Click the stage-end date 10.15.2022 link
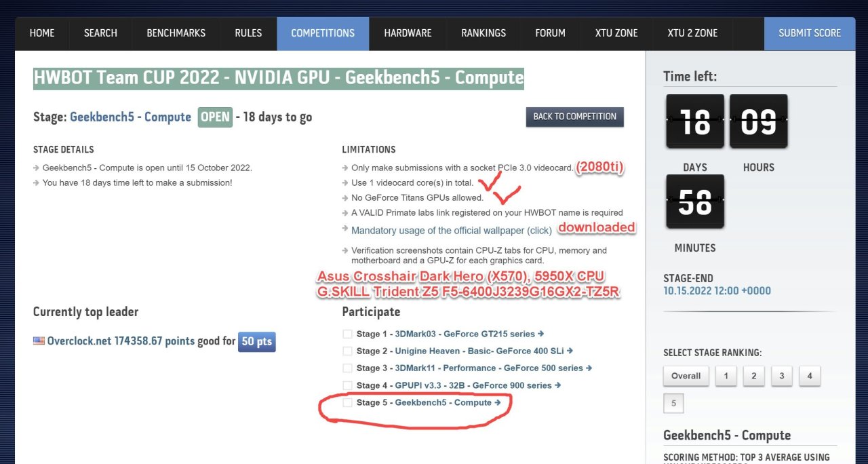This screenshot has width=868, height=464. point(717,291)
